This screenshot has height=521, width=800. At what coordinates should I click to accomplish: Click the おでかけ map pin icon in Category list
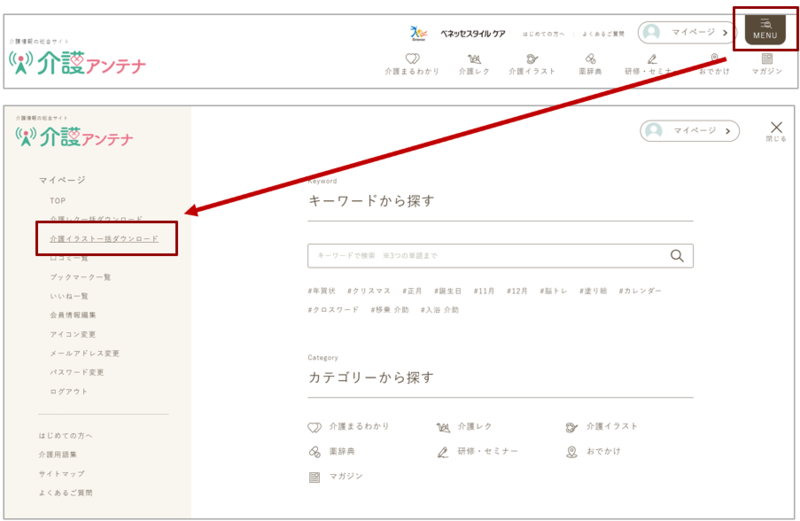coord(571,452)
